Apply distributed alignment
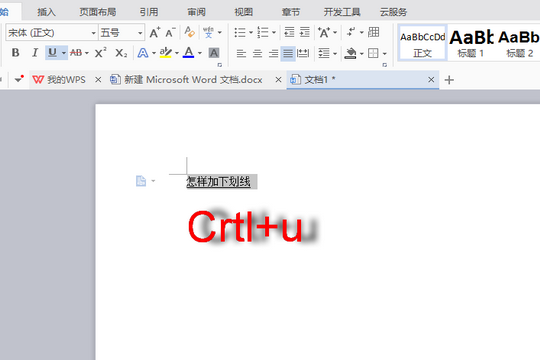 click(x=303, y=53)
